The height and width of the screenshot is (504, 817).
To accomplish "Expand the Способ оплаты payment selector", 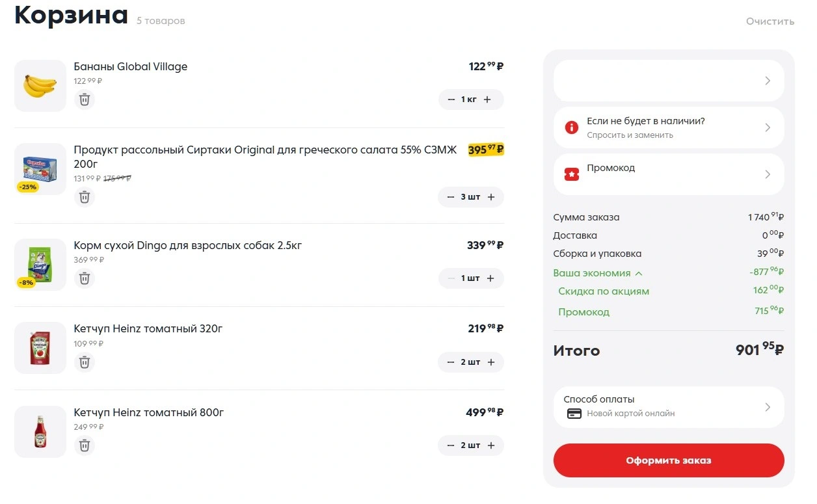I will tap(669, 407).
